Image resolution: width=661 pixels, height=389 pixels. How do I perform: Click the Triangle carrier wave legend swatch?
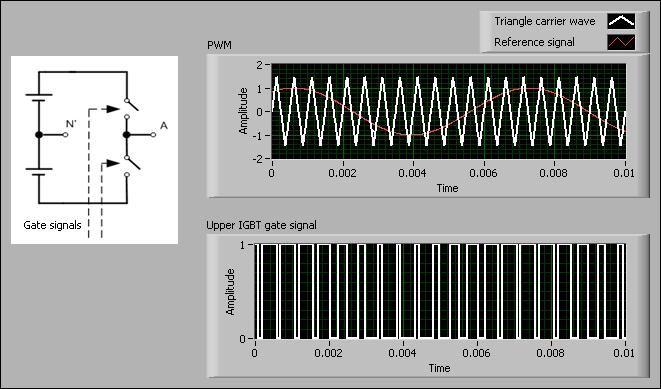click(x=621, y=21)
